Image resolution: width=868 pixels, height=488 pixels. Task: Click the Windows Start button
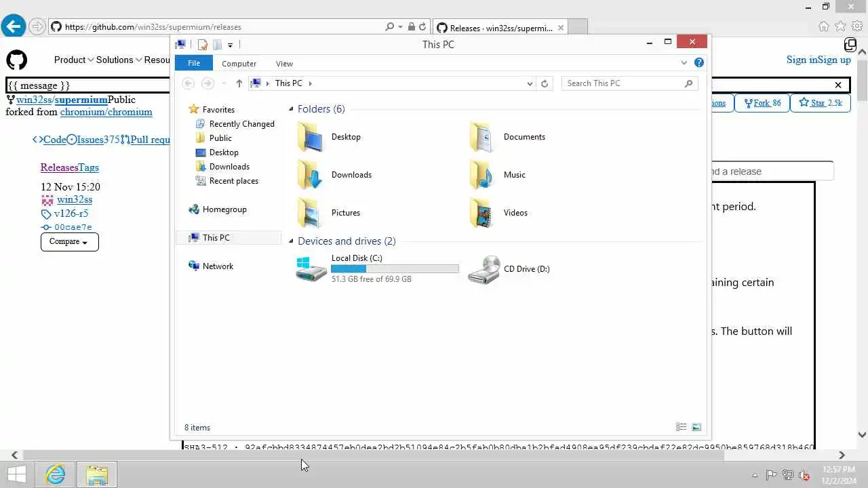tap(16, 474)
